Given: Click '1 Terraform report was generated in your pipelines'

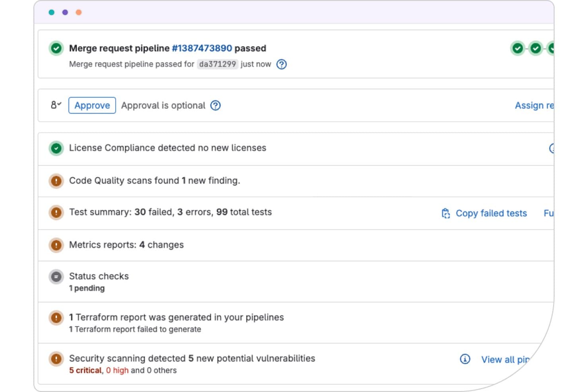Looking at the screenshot, I should point(176,317).
